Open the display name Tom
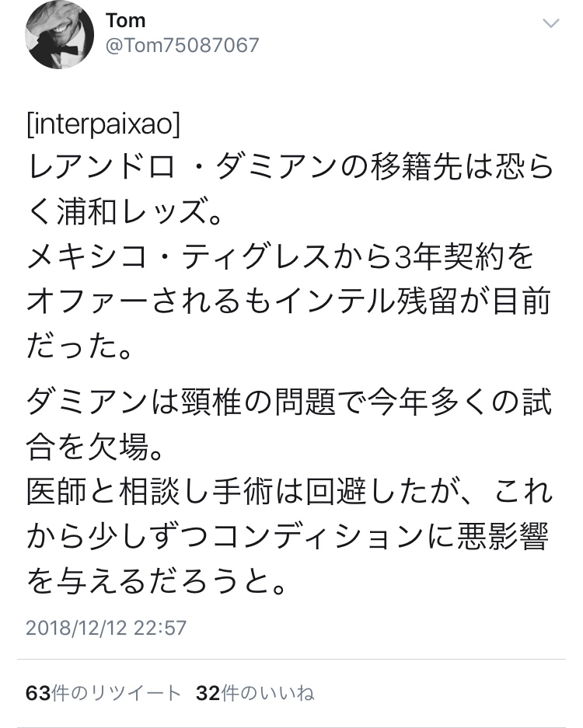Screen dimensions: 583x728 125,19
